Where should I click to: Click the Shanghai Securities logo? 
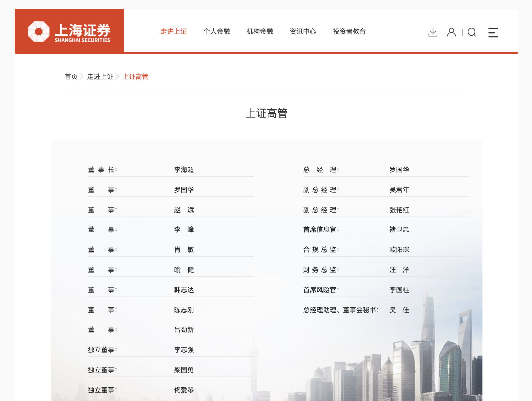click(69, 32)
